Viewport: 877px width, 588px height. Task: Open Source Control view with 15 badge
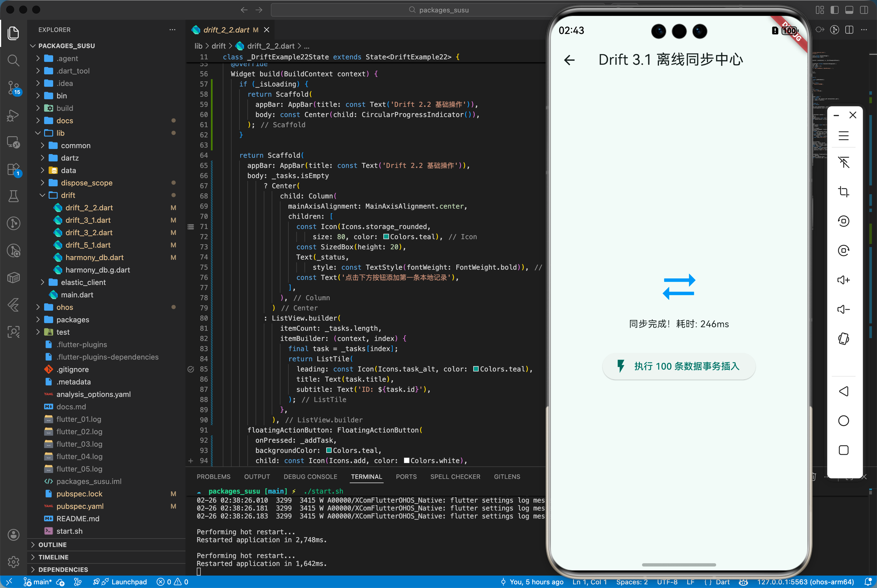pos(14,87)
